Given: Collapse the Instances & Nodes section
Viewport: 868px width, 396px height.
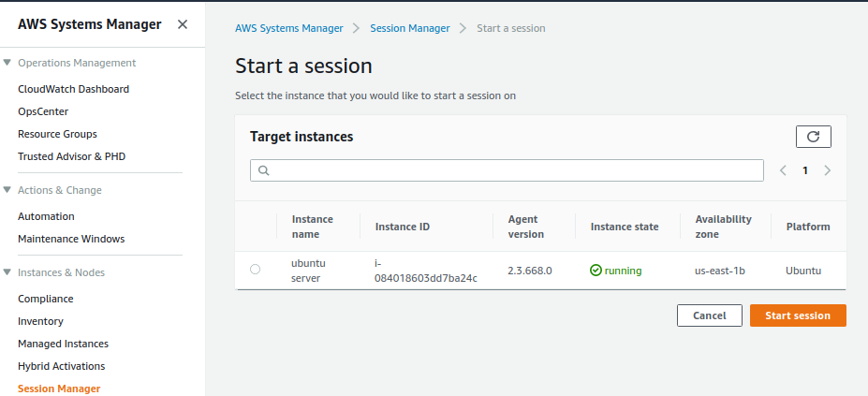Looking at the screenshot, I should tap(8, 272).
